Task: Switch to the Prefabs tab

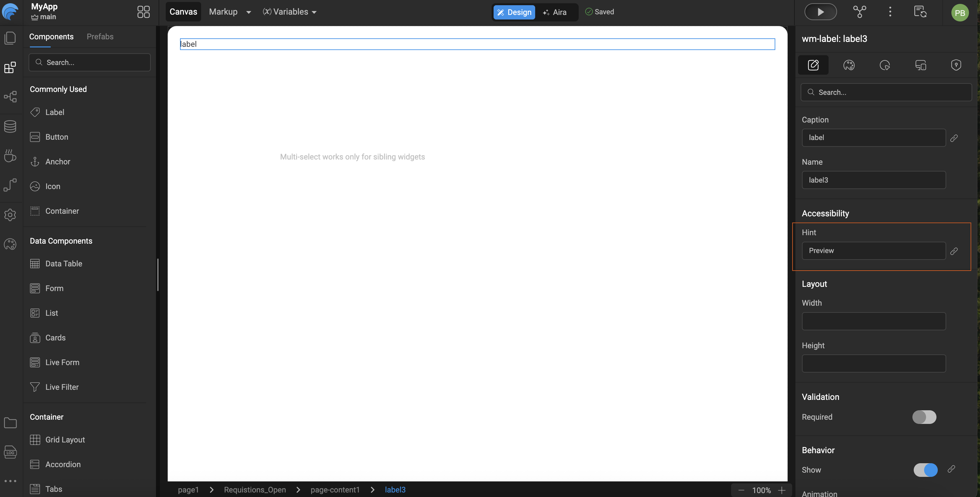Action: pos(100,36)
